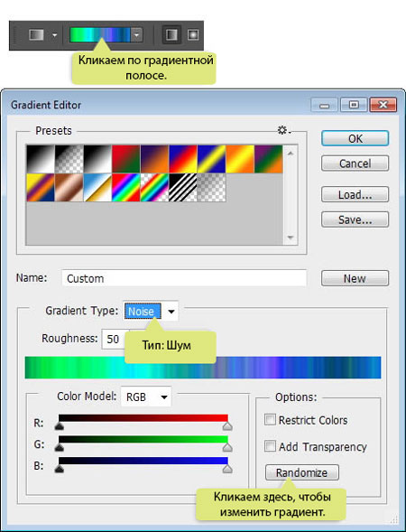406x532 pixels.
Task: Click the presets scrollbar down arrow
Action: point(291,238)
